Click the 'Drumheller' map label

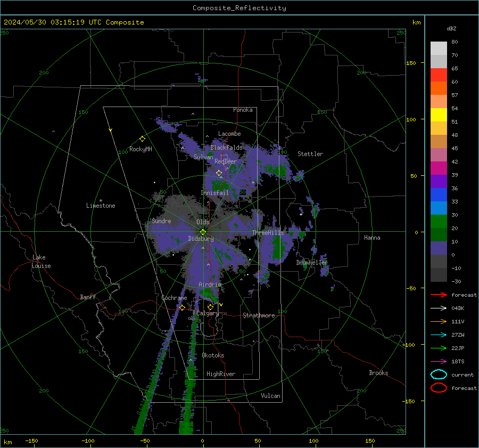coord(312,263)
